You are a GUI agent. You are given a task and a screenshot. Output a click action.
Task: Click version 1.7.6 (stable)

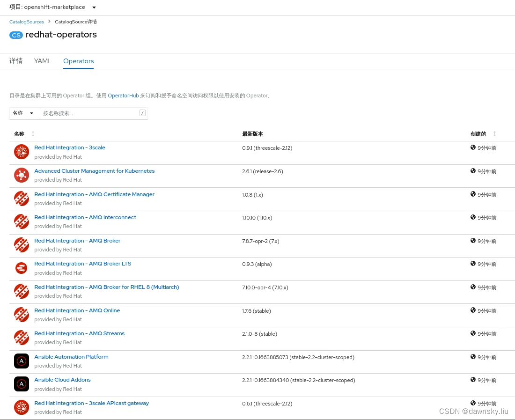coord(257,310)
